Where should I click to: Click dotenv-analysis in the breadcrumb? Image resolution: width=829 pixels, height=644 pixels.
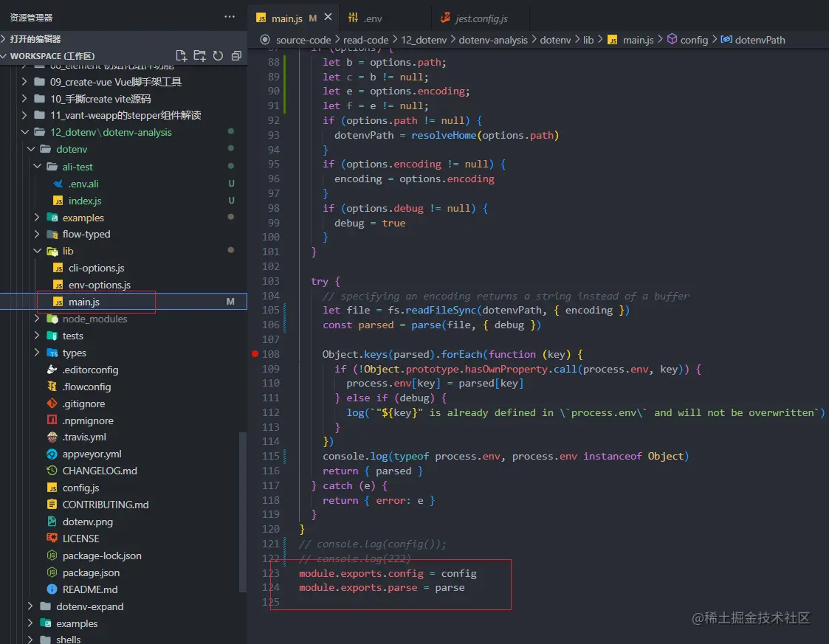click(492, 40)
